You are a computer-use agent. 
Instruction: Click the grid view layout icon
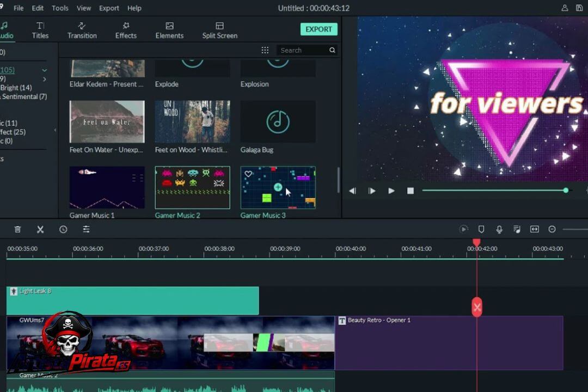tap(265, 50)
